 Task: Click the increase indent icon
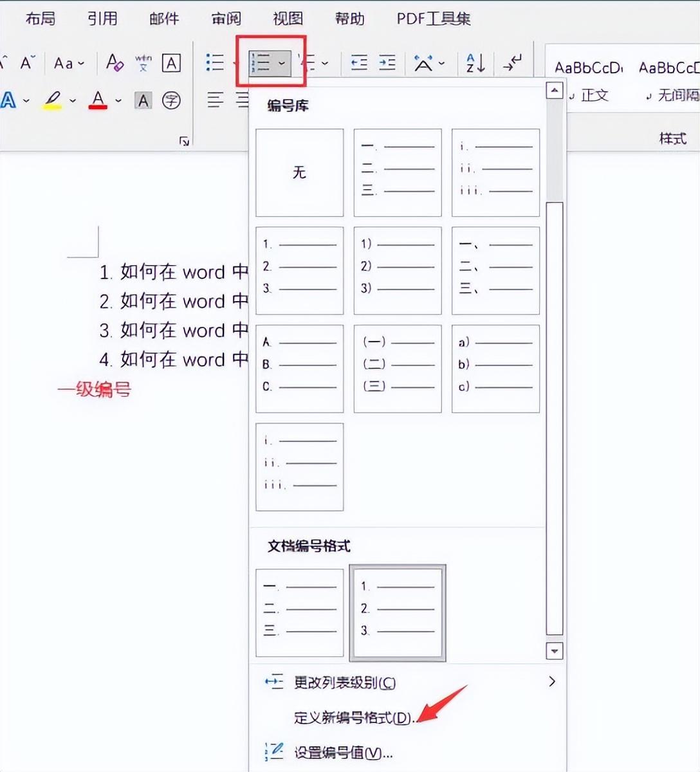tap(387, 62)
